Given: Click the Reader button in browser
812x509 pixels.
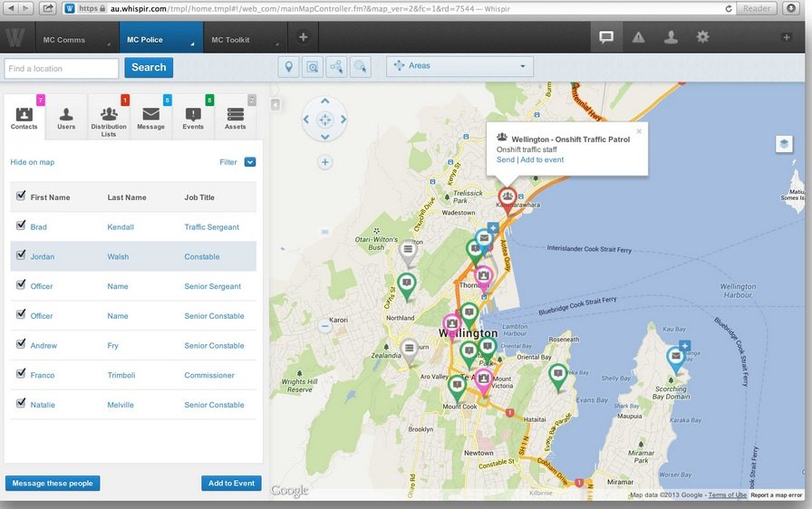Looking at the screenshot, I should coord(757,8).
